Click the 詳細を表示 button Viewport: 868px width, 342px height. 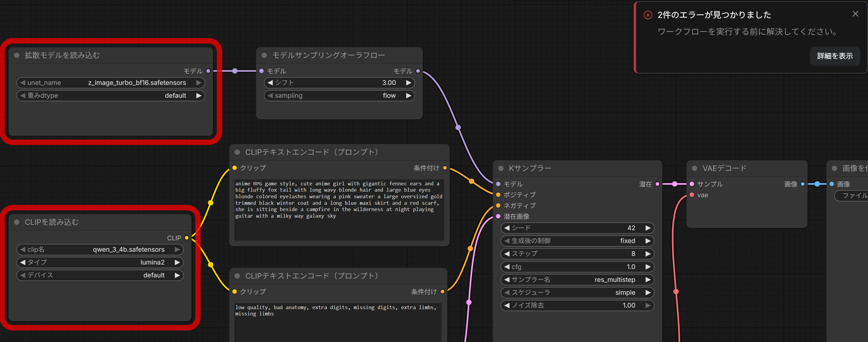coord(835,56)
